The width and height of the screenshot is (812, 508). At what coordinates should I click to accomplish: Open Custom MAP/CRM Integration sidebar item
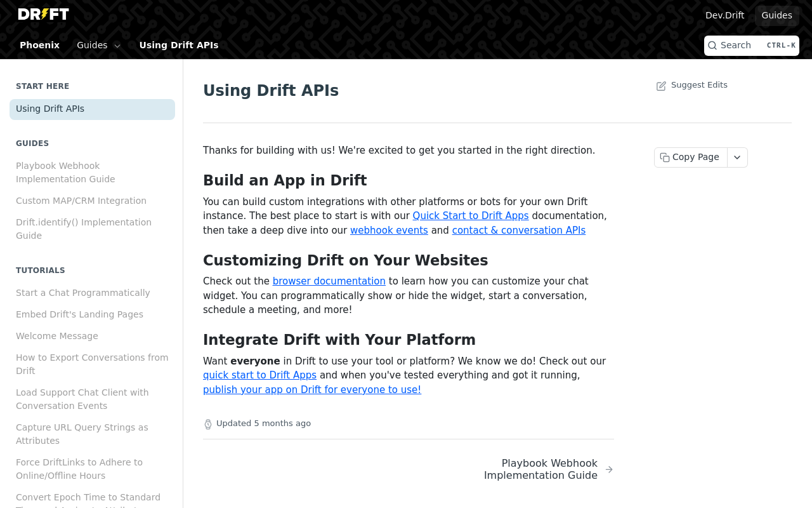(x=92, y=201)
